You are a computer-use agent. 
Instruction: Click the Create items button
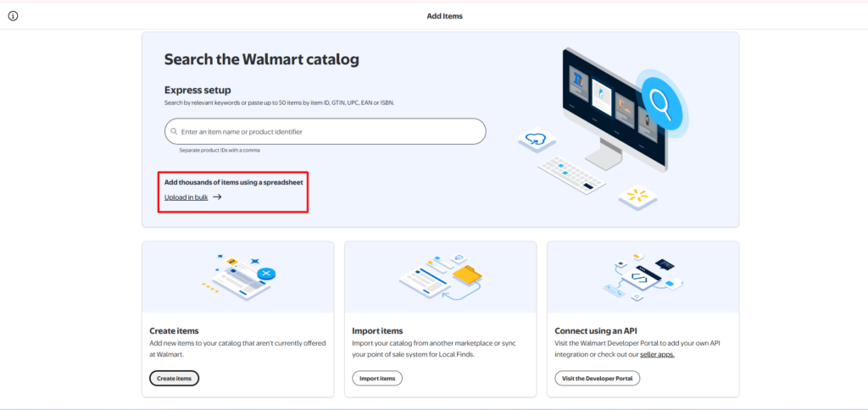coord(174,379)
